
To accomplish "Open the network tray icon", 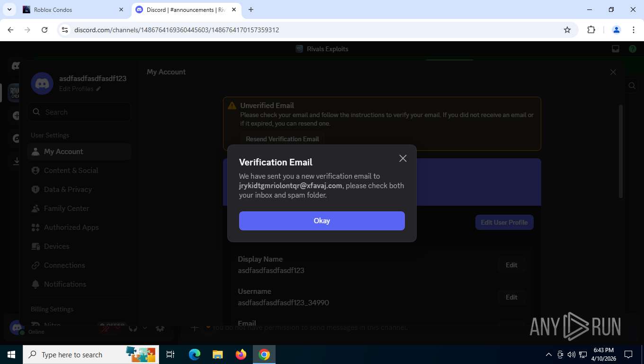I will (583, 355).
